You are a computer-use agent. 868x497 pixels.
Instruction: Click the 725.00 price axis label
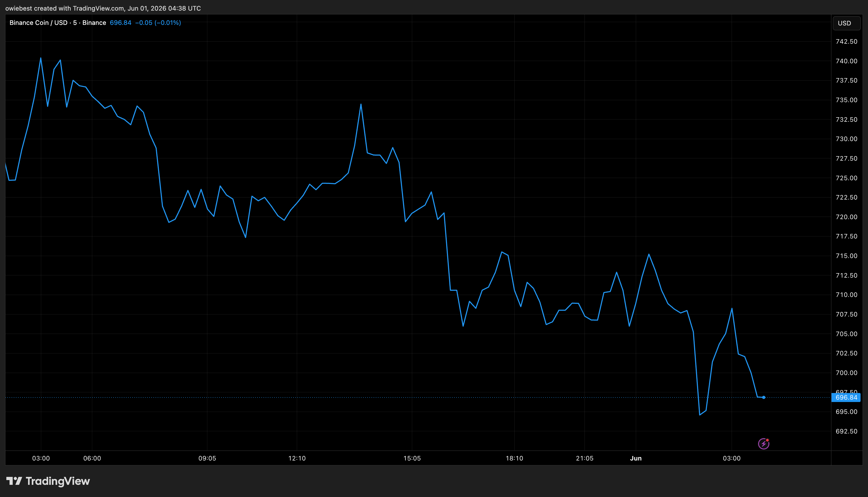(847, 178)
